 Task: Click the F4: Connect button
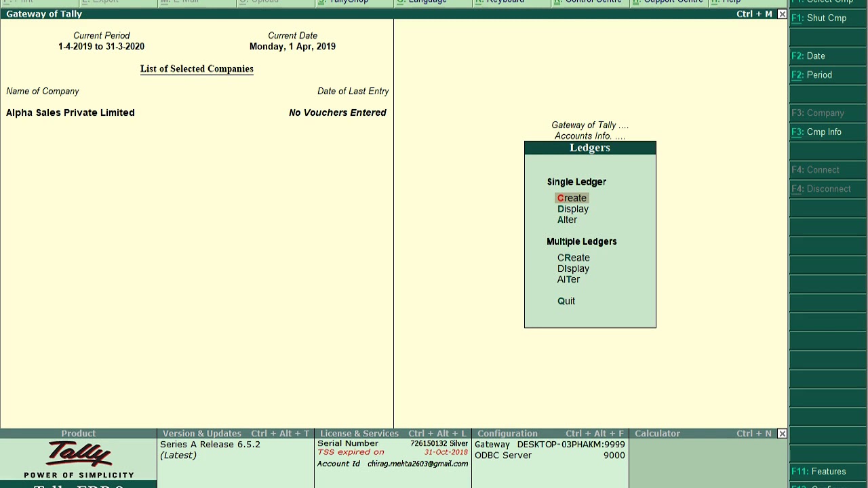828,170
